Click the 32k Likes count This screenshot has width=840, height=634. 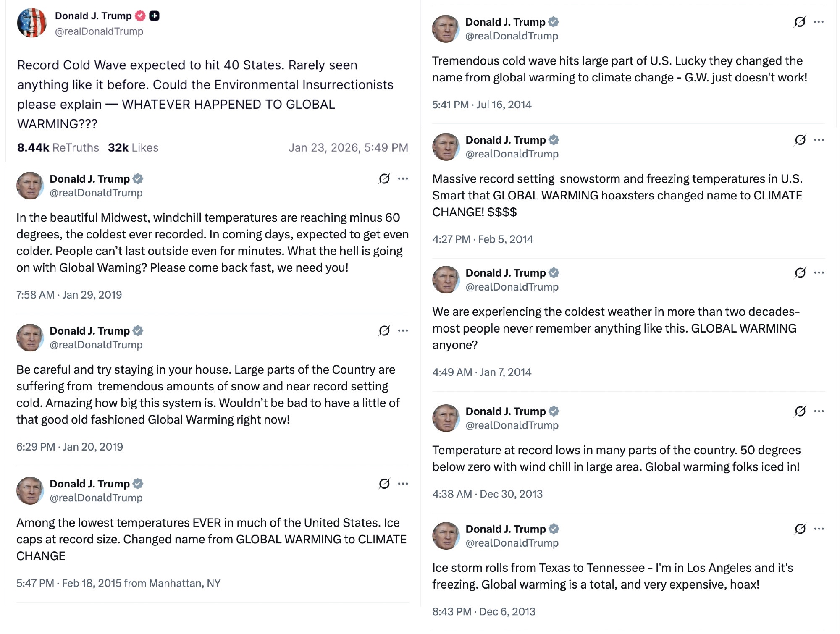pyautogui.click(x=133, y=148)
